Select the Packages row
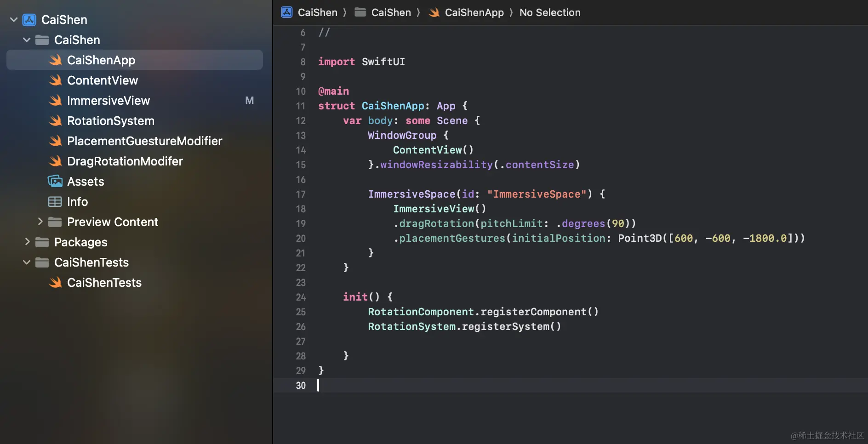Screen dimensions: 868x444 coord(135,242)
